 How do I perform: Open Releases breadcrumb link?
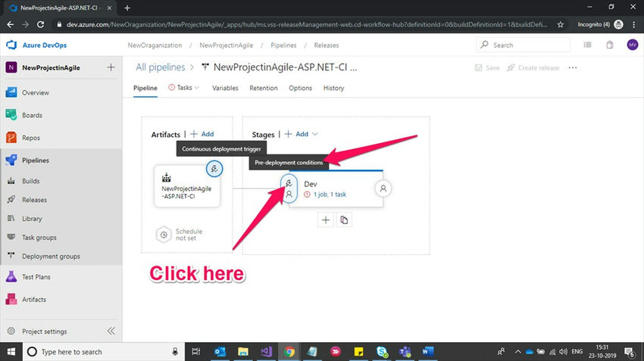coord(327,45)
